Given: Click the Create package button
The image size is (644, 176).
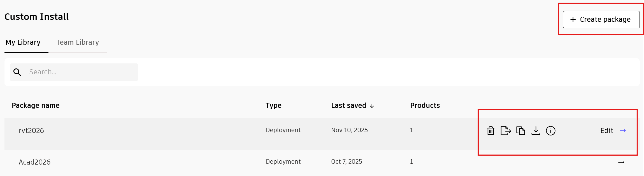Looking at the screenshot, I should tap(601, 20).
